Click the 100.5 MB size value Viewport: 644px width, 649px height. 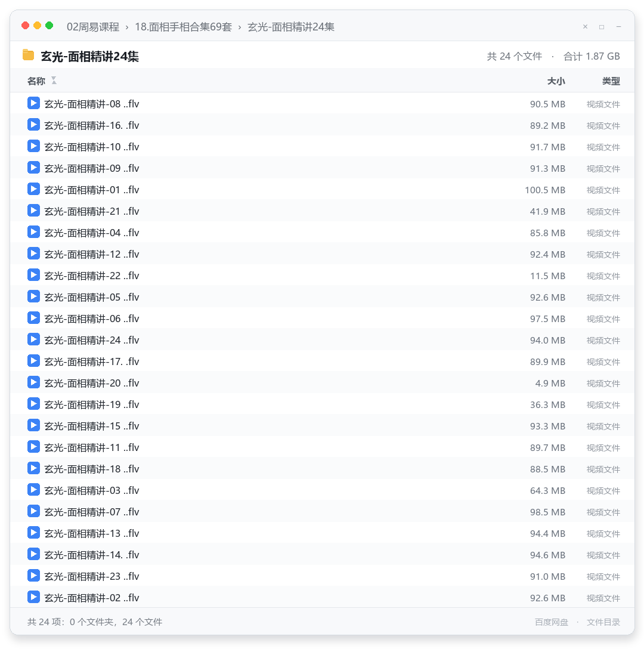point(545,190)
